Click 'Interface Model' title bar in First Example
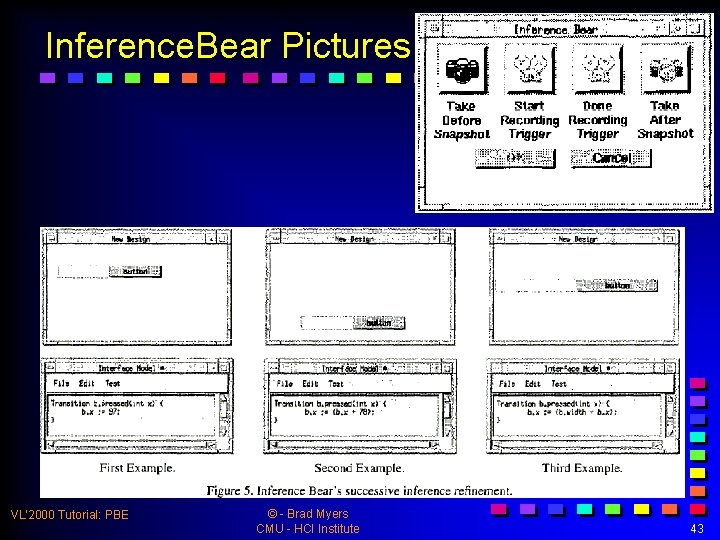Screen dimensions: 720x540 (132, 368)
